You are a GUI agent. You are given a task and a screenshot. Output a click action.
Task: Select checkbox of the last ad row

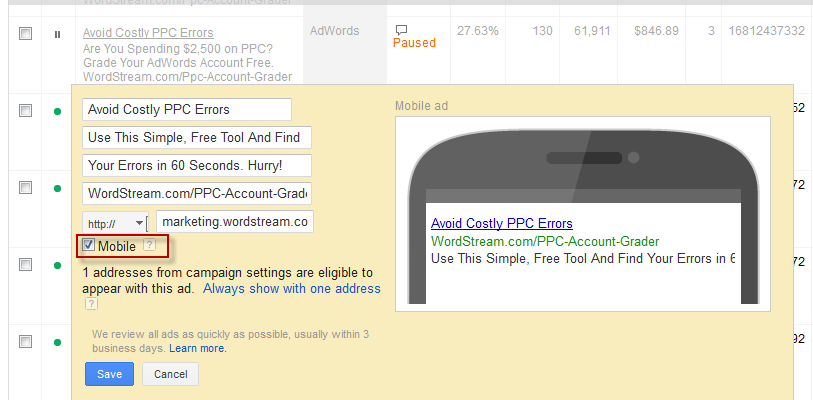click(25, 341)
